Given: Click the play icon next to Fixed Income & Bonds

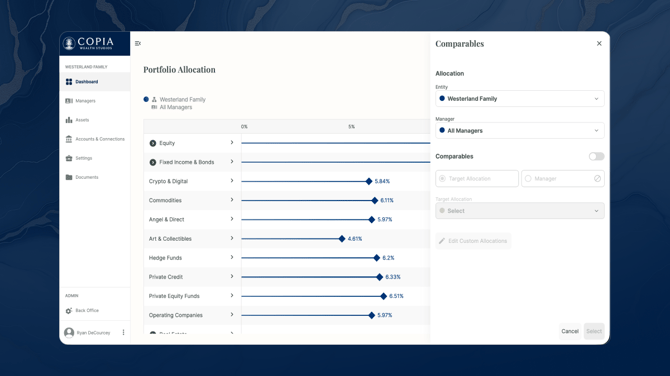Looking at the screenshot, I should 153,162.
